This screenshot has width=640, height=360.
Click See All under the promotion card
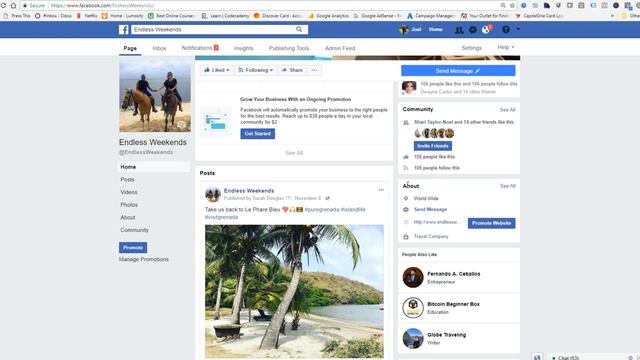tap(294, 153)
